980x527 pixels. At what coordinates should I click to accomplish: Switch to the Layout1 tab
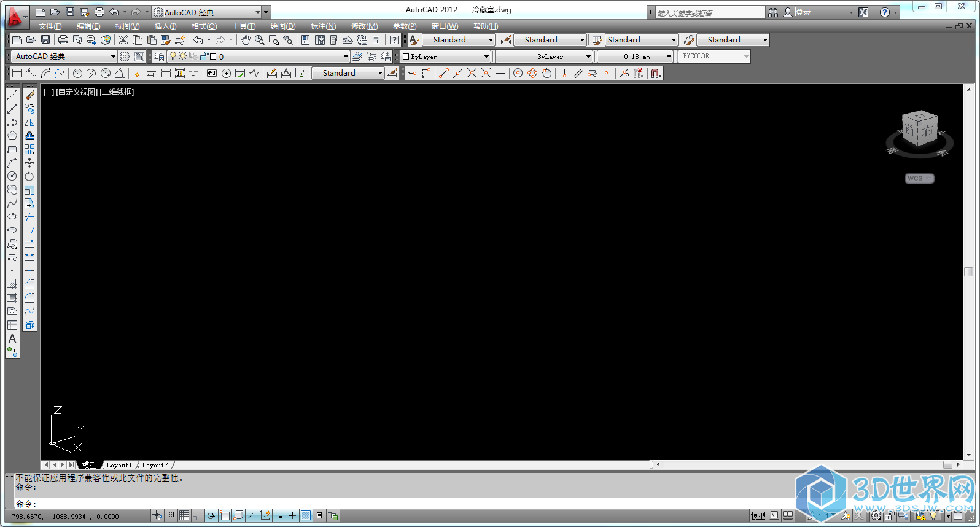tap(119, 465)
